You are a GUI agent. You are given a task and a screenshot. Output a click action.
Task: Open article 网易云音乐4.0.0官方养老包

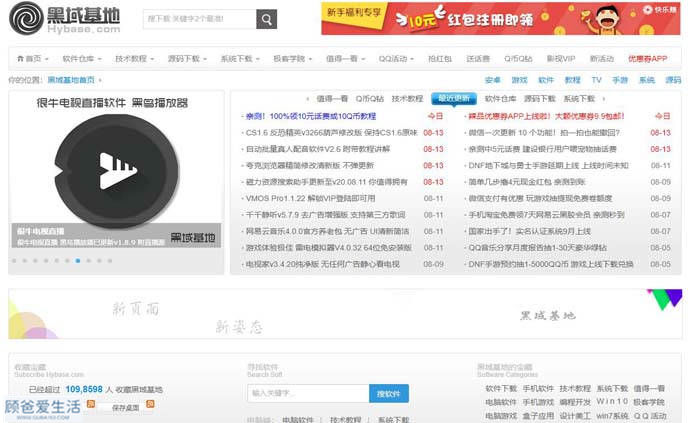(327, 231)
